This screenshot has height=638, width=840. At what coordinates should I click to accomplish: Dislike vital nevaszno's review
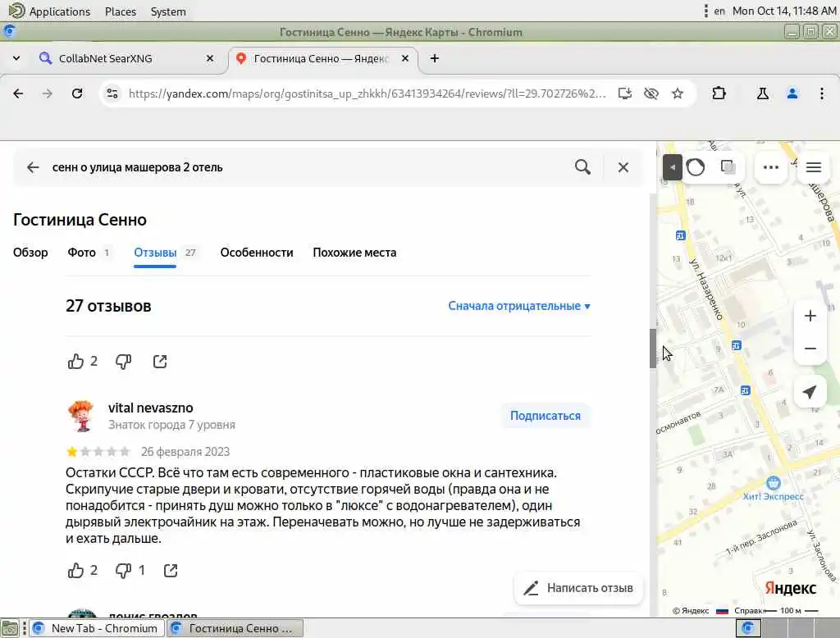(123, 571)
